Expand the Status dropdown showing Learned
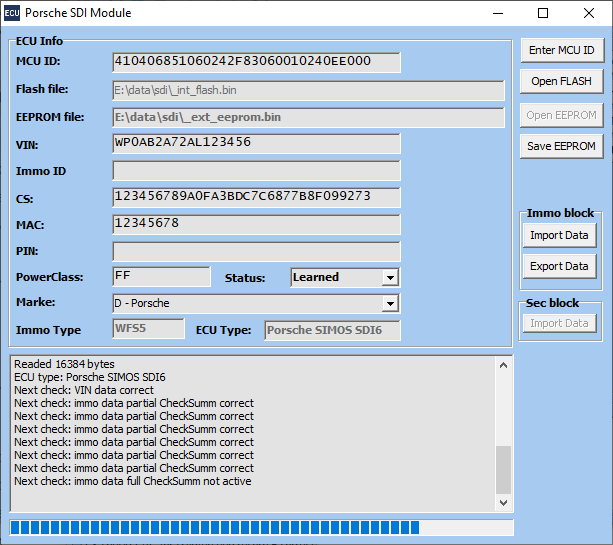The width and height of the screenshot is (613, 545). 390,278
